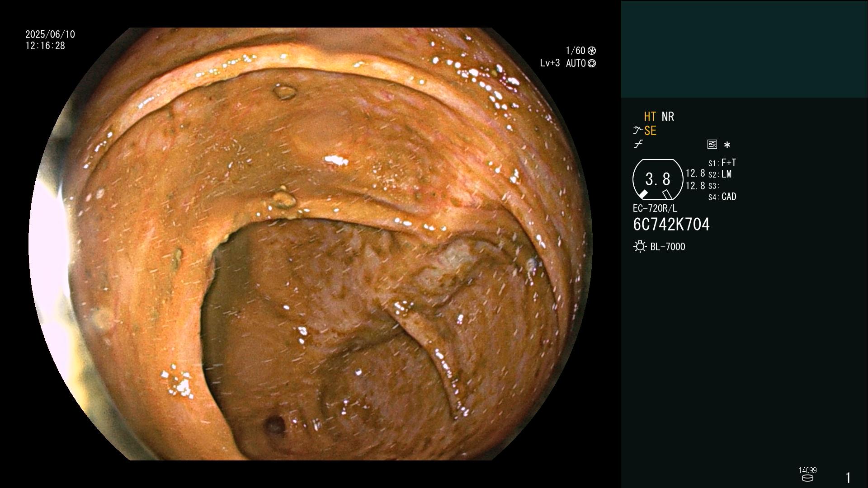
Task: Click the storage disk icon under 14099
Action: coord(807,478)
